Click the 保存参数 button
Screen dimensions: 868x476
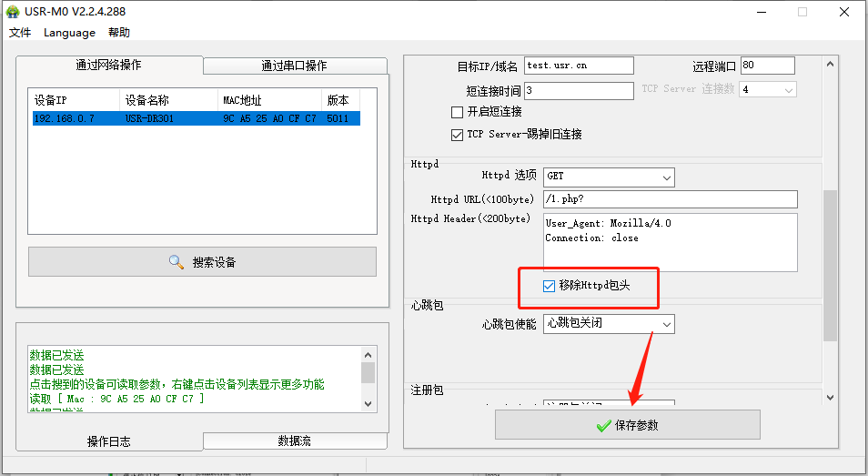627,425
